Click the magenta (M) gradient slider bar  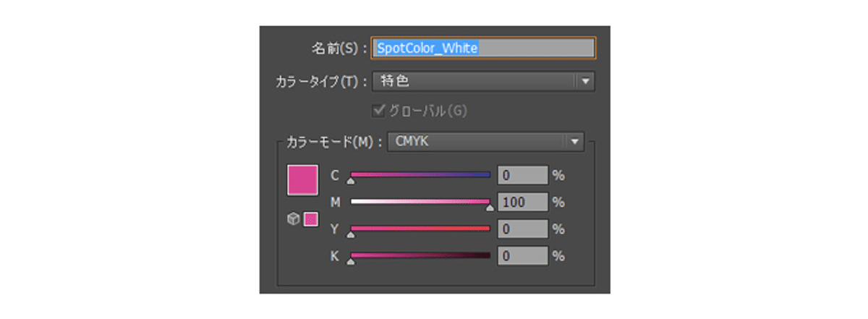coord(420,202)
